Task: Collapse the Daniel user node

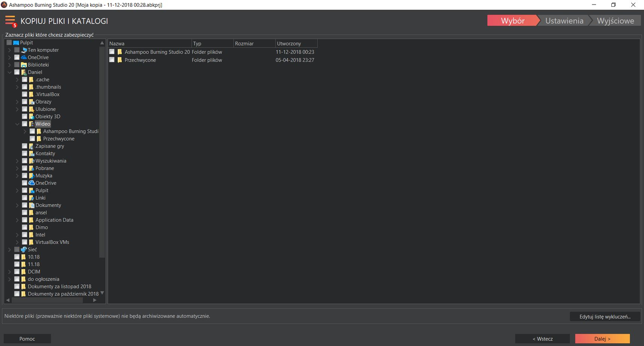Action: click(x=10, y=72)
